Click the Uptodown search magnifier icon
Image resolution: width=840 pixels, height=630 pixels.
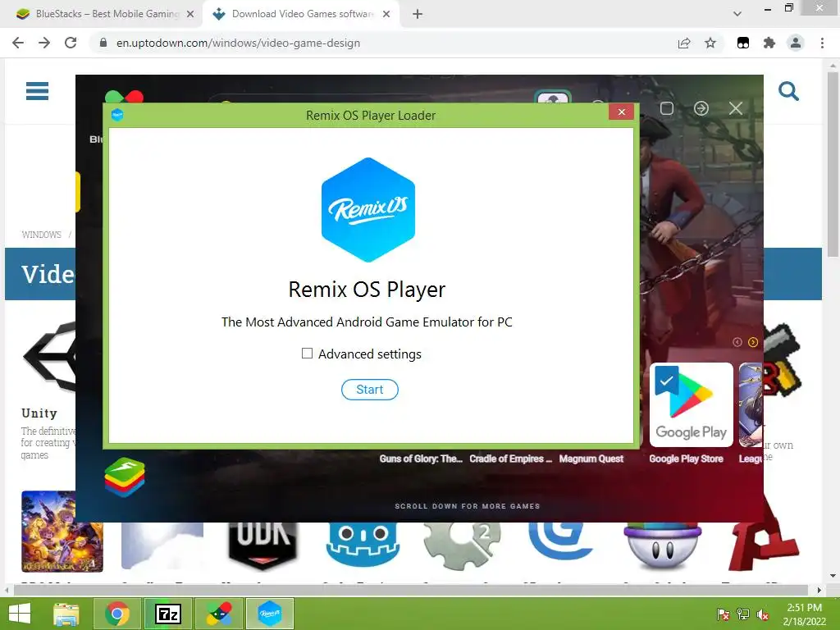pos(788,91)
